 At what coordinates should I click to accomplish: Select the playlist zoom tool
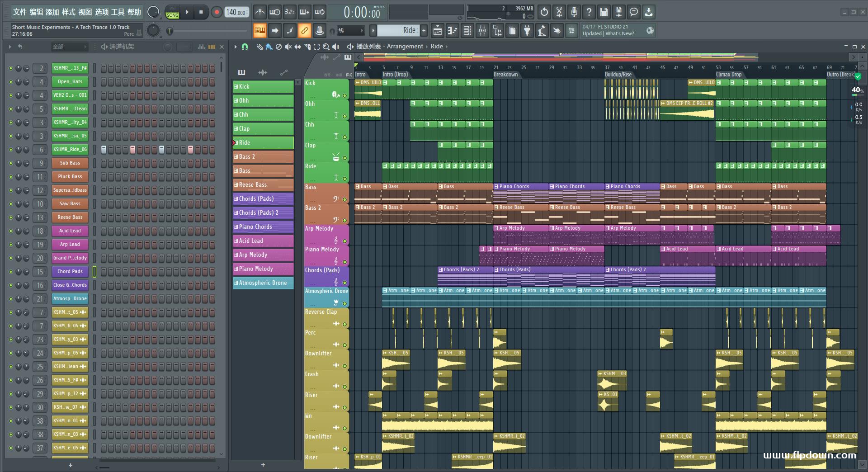[x=326, y=47]
